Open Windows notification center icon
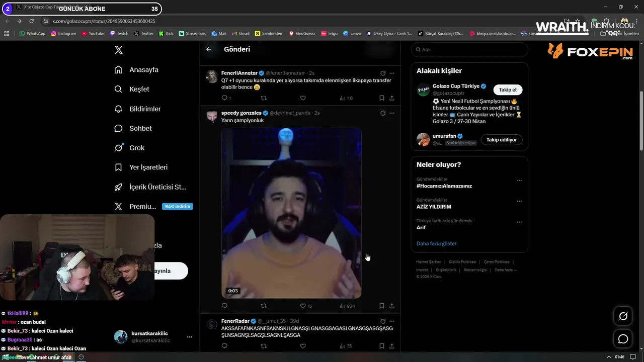This screenshot has width=644, height=362. tap(633, 357)
